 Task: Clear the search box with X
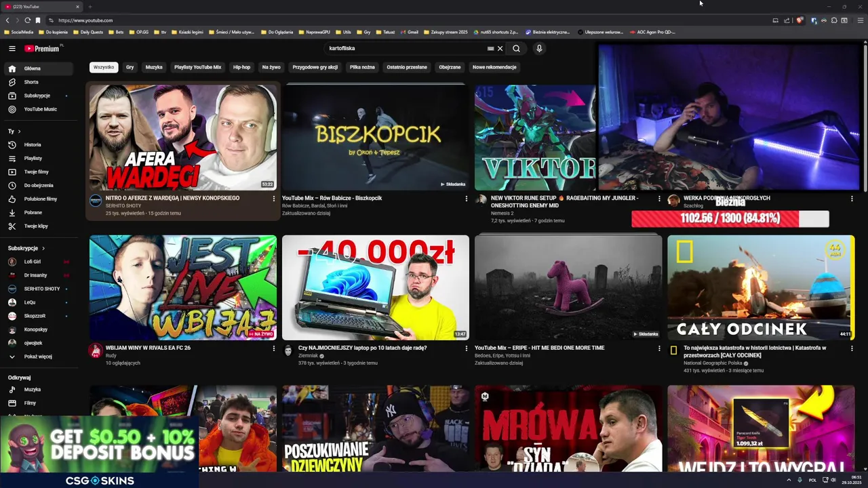(500, 49)
